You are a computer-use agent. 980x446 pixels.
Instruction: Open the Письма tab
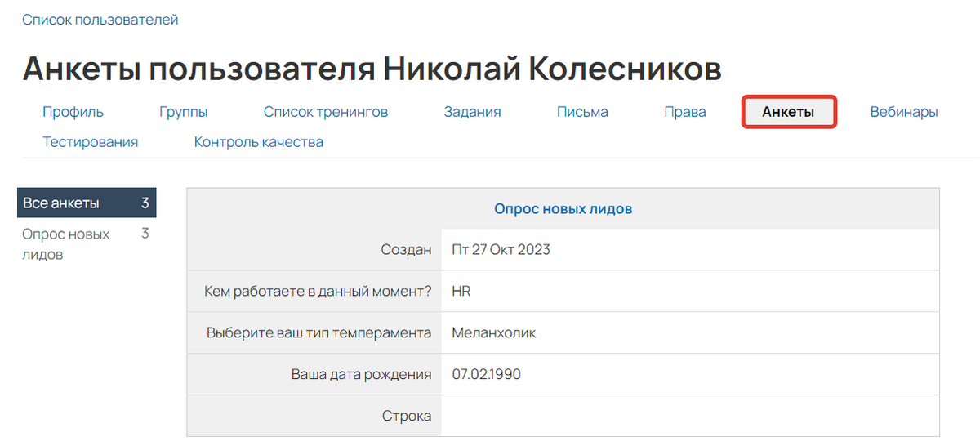tap(582, 112)
